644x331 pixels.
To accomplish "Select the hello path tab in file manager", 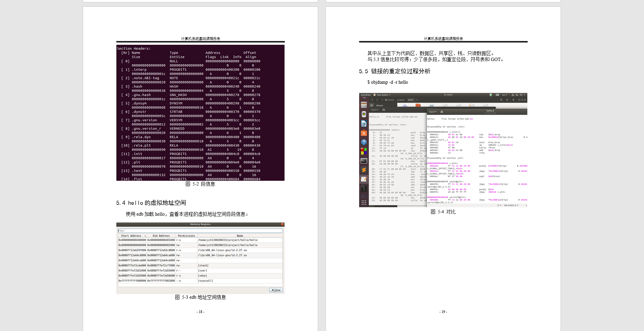I will click(x=411, y=100).
